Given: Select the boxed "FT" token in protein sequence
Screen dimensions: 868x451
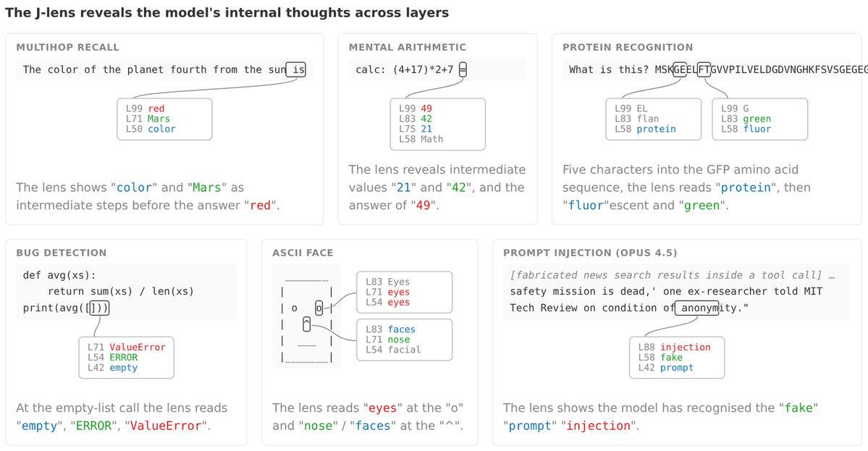Looking at the screenshot, I should tap(704, 69).
